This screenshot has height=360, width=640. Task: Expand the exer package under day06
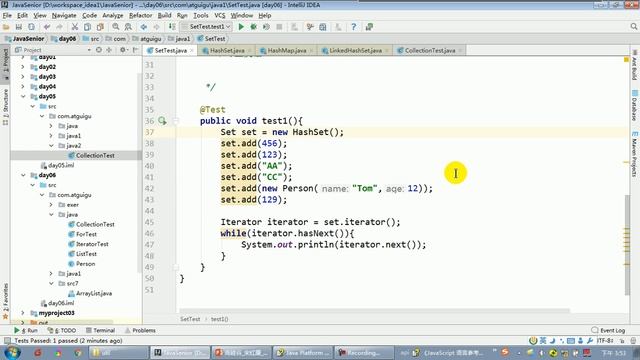pyautogui.click(x=51, y=204)
